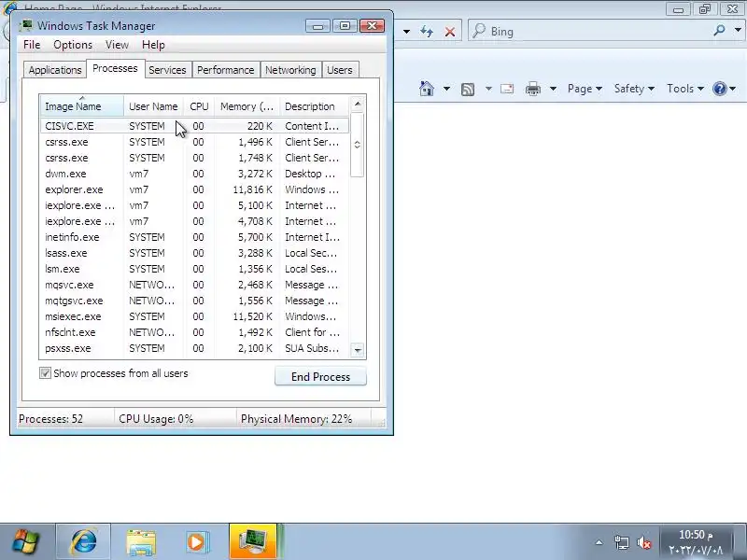Open the File menu in Task Manager
Image resolution: width=747 pixels, height=560 pixels.
[x=32, y=45]
